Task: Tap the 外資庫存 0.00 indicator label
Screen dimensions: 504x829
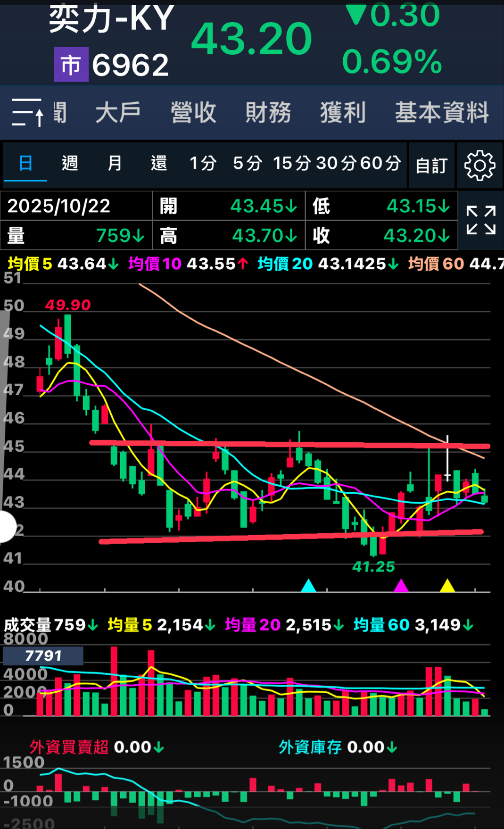Action: pos(338,747)
